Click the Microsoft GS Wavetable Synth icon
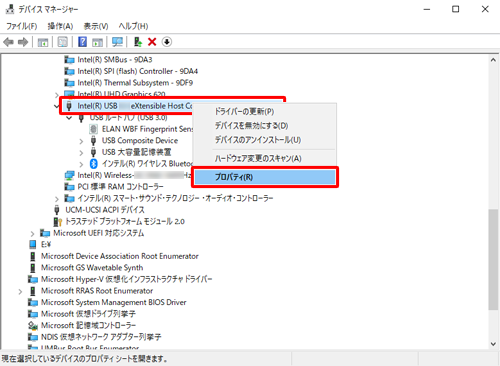Image resolution: width=500 pixels, height=366 pixels. click(33, 268)
